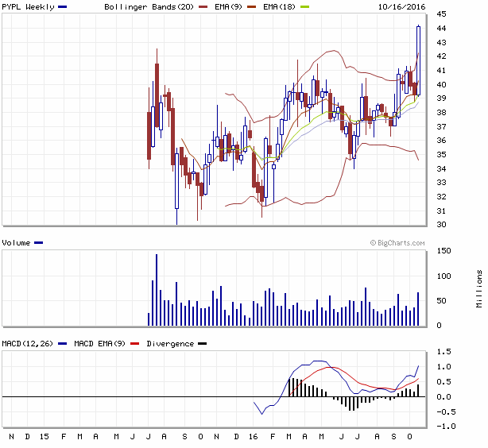The image size is (488, 448).
Task: Click the PYPL Weekly legend label
Action: (x=28, y=7)
